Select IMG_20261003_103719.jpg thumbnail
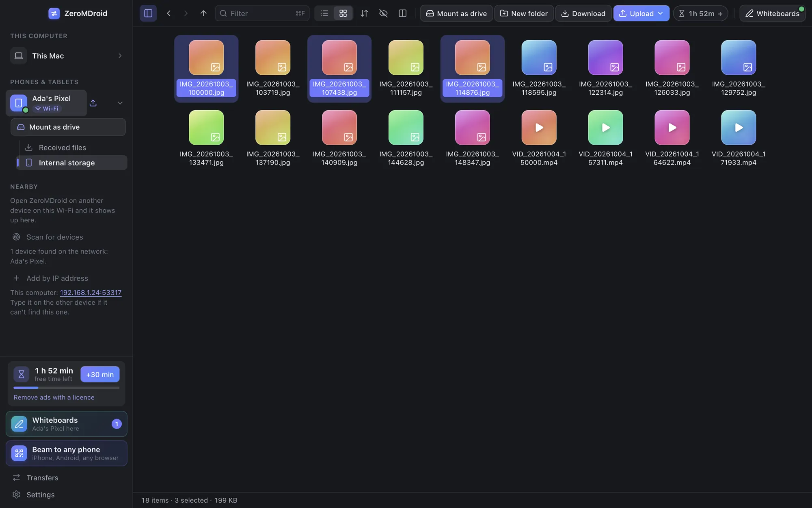812x508 pixels. click(273, 58)
